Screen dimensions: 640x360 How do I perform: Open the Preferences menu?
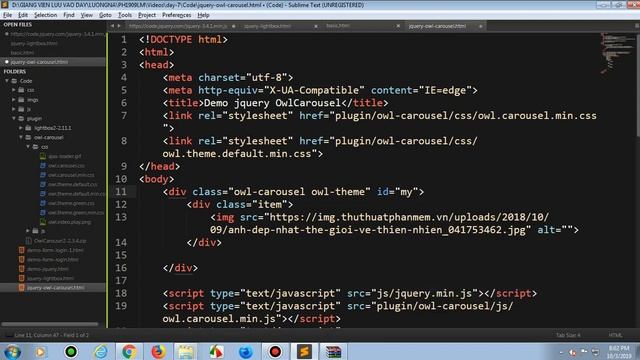click(176, 15)
